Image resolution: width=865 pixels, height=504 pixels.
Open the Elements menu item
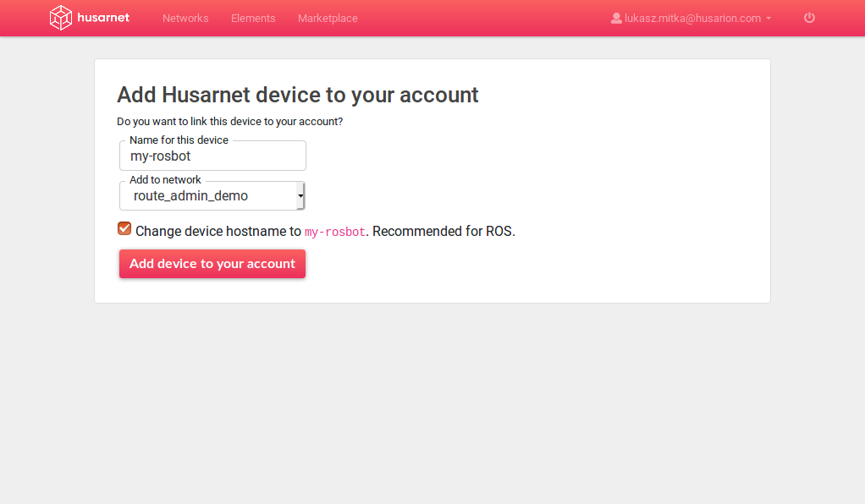(x=253, y=19)
